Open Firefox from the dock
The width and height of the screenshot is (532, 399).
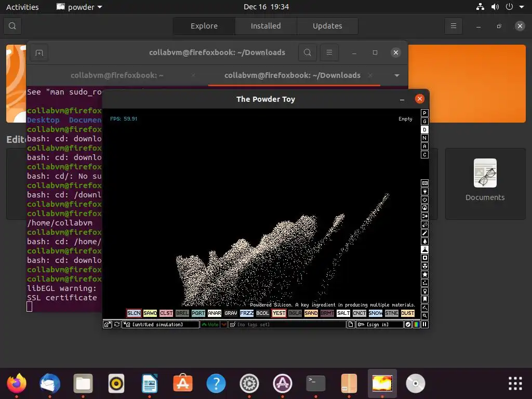(x=17, y=383)
